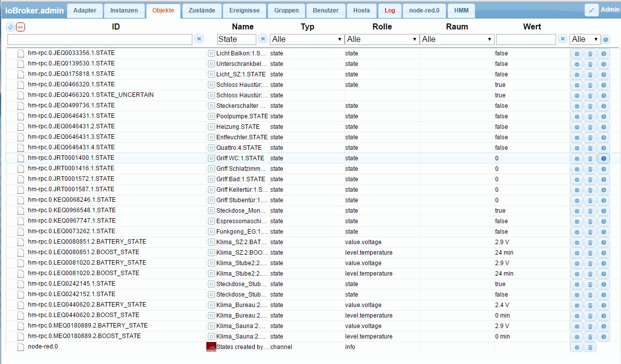Open history for Heizung.STATE row

pyautogui.click(x=604, y=127)
